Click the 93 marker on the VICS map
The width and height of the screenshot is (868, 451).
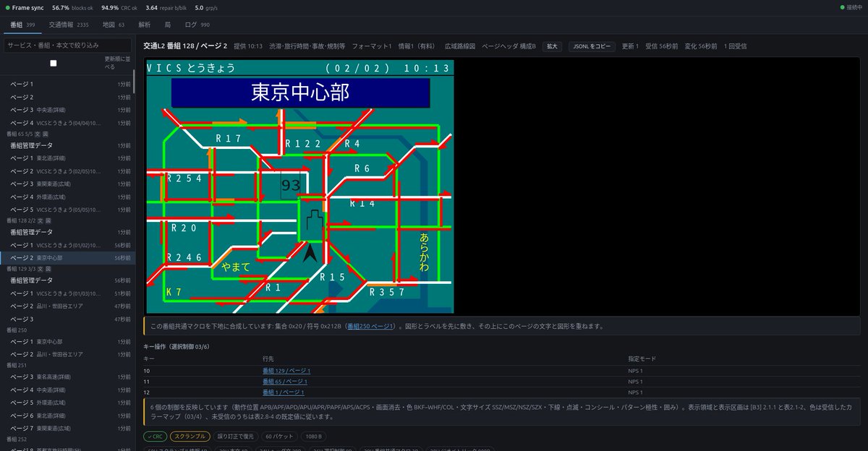(291, 186)
